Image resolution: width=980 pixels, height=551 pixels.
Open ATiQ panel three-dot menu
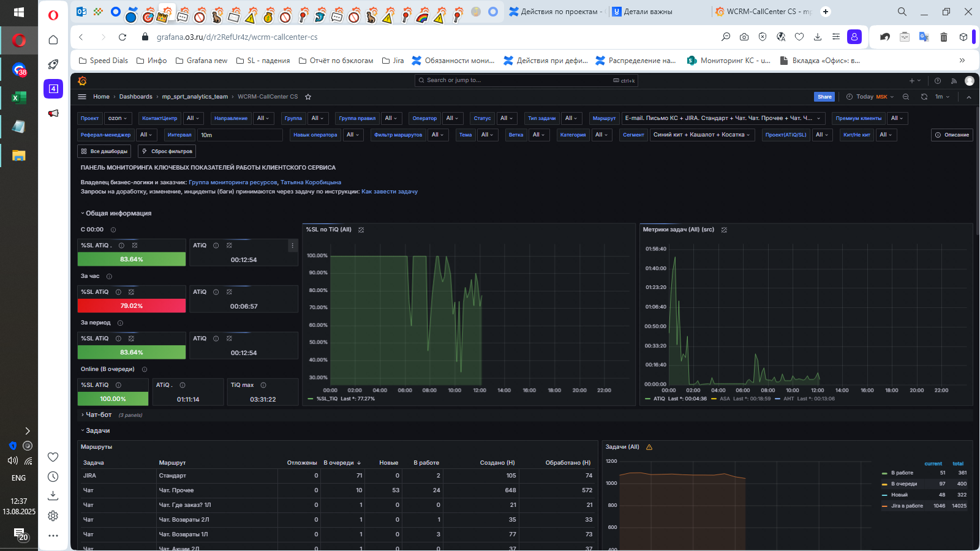(x=292, y=246)
